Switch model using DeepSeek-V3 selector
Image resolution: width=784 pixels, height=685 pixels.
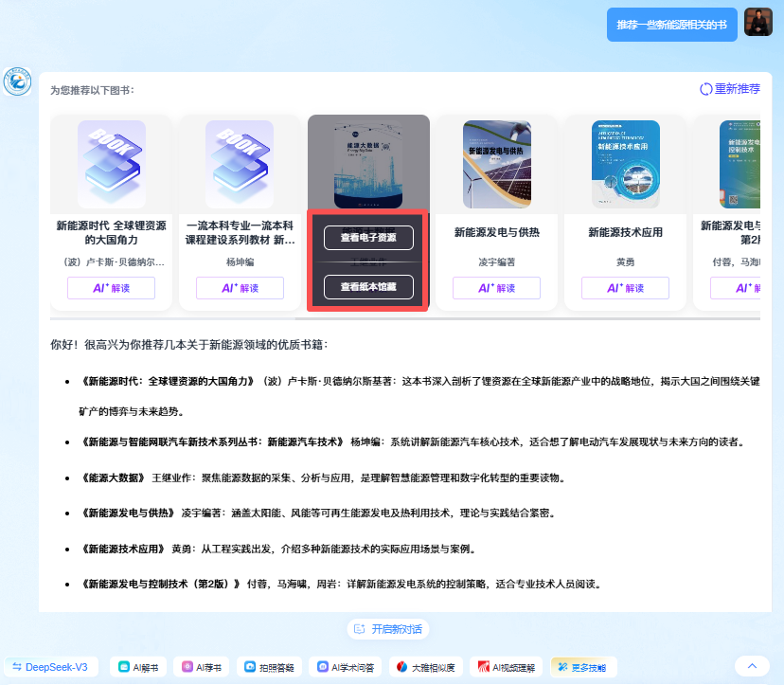[x=51, y=667]
